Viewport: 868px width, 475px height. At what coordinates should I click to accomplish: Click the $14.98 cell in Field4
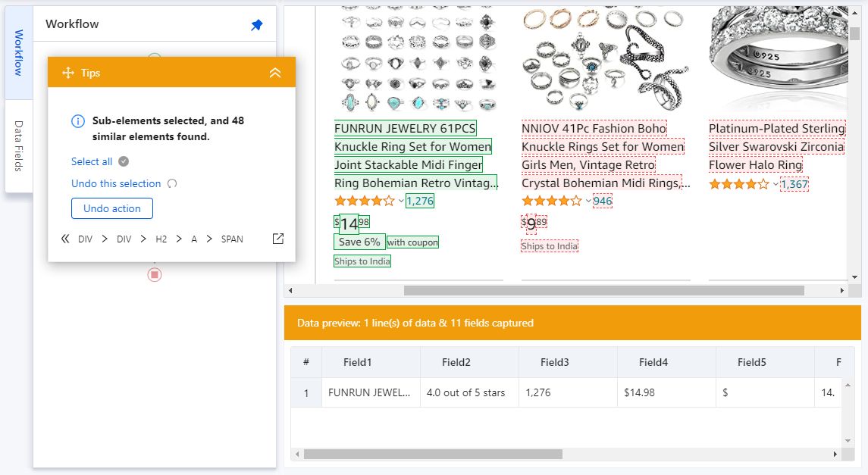666,392
